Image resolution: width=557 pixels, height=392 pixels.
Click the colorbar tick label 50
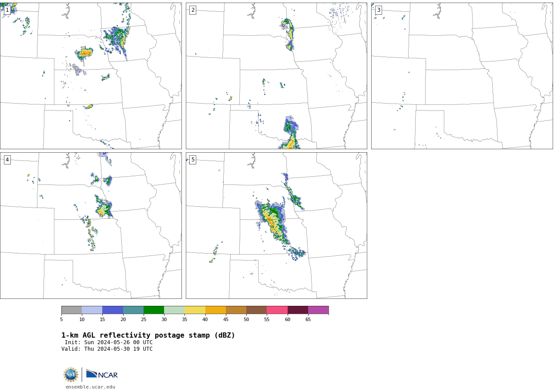(246, 320)
